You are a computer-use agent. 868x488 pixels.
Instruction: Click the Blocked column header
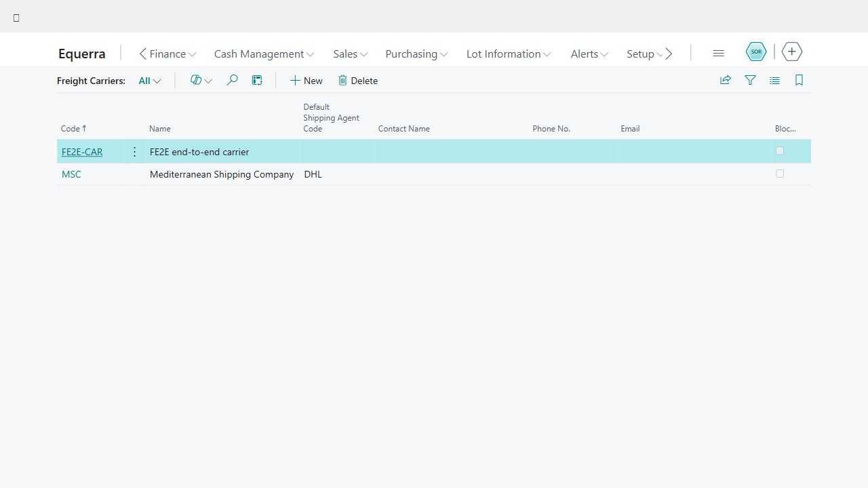click(x=785, y=128)
